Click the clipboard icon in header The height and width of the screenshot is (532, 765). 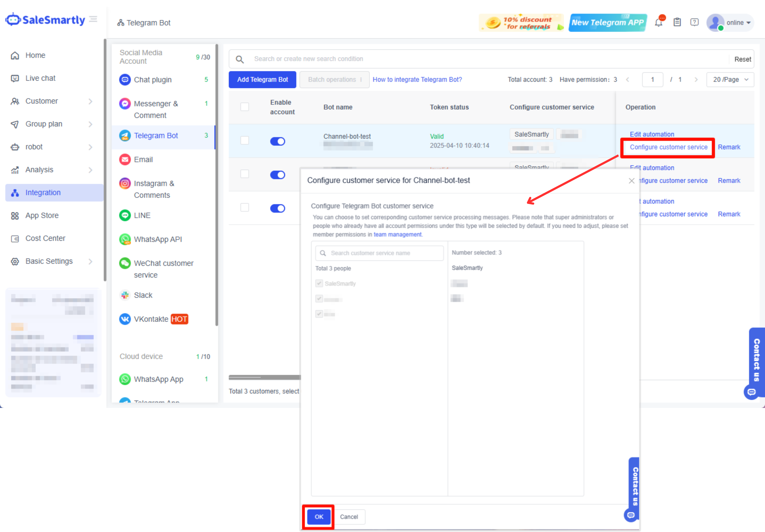click(x=677, y=22)
